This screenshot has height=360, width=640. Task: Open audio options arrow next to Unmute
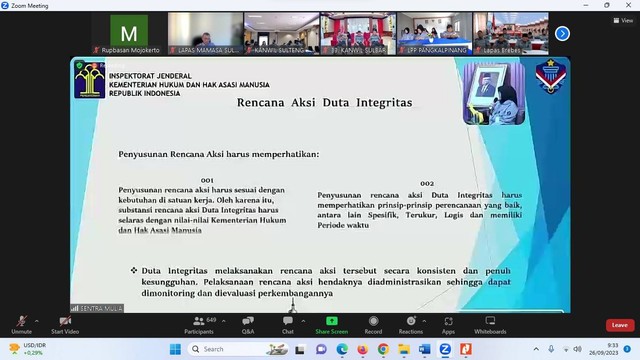pyautogui.click(x=37, y=322)
